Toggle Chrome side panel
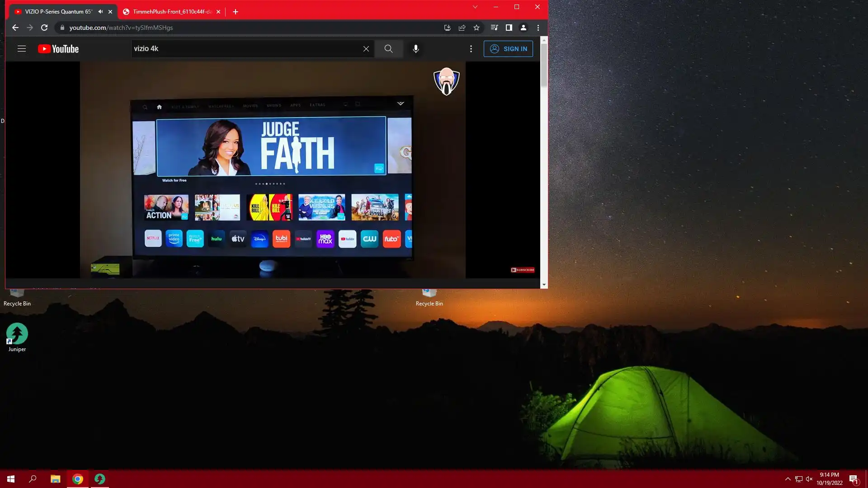This screenshot has width=868, height=488. click(509, 28)
